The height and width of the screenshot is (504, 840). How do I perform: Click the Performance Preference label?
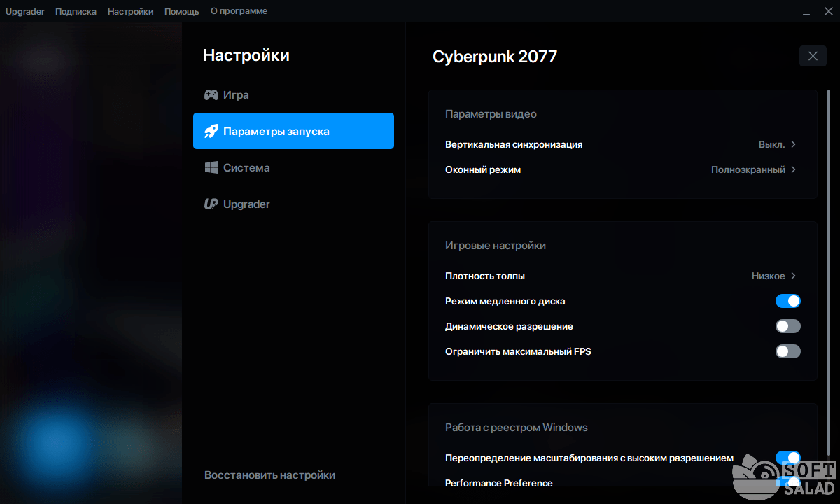tap(499, 482)
